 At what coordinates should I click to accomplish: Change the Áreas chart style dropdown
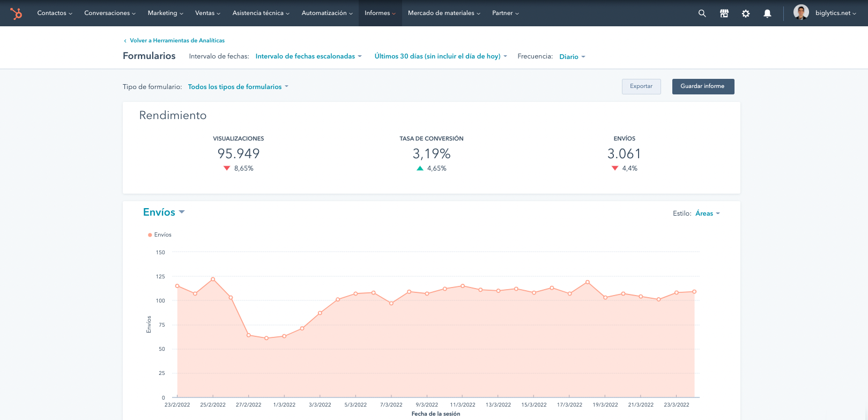click(x=708, y=213)
